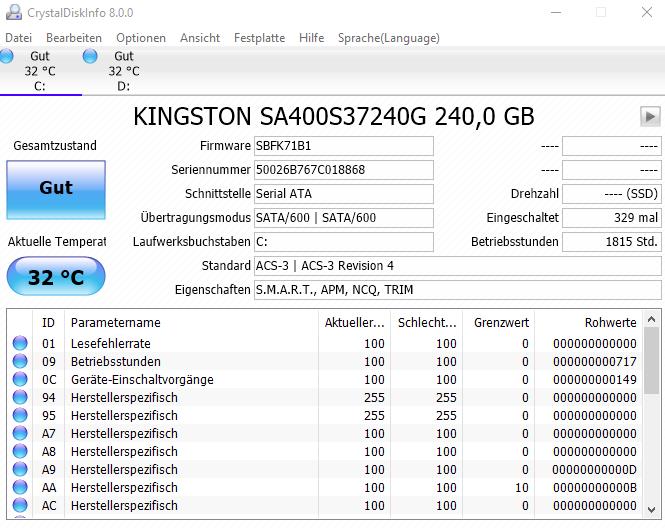Click the ID column header
The image size is (665, 528).
coord(48,322)
